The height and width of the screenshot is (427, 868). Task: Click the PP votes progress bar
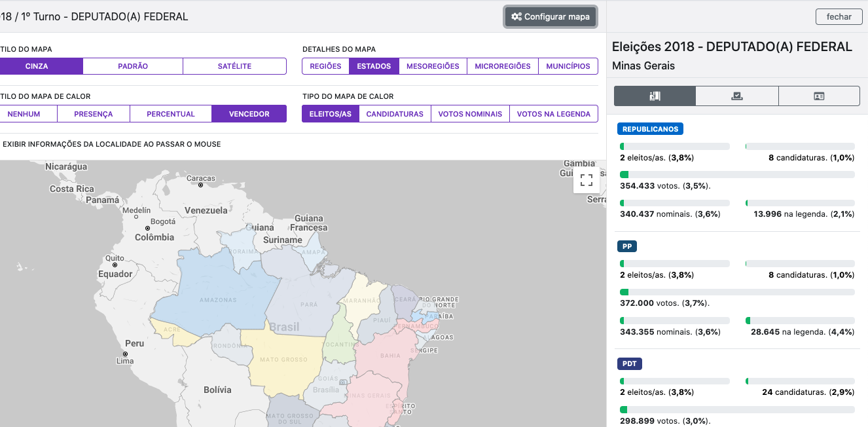click(736, 291)
